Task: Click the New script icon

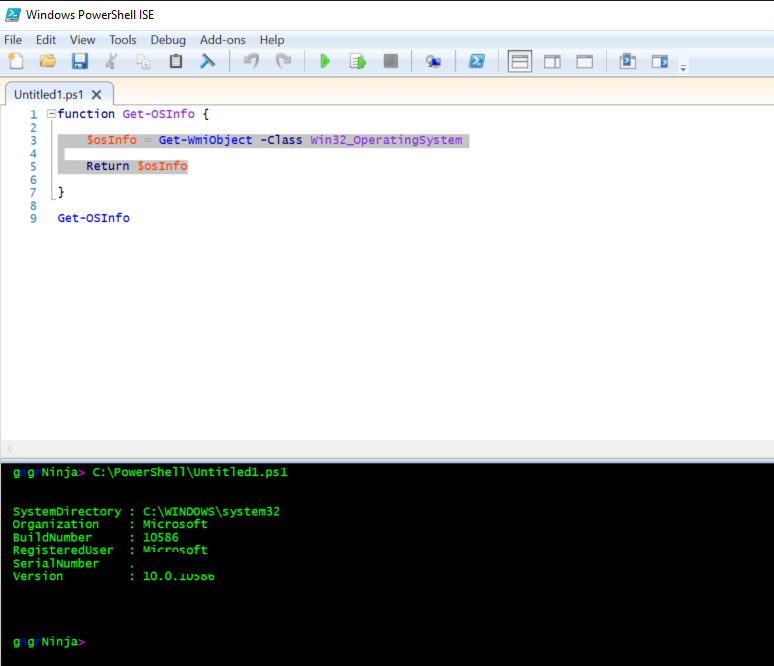Action: point(15,62)
